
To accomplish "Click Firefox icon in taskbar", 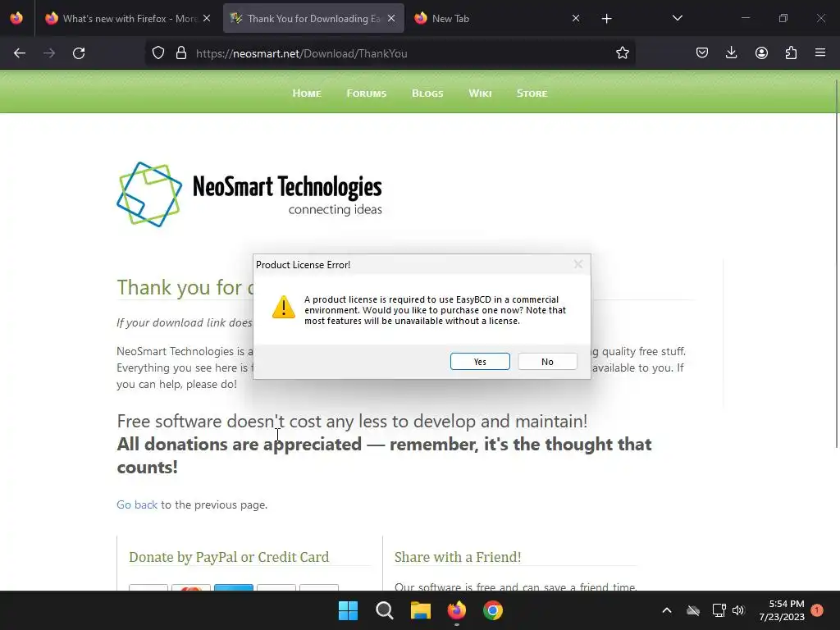I will coord(456,610).
